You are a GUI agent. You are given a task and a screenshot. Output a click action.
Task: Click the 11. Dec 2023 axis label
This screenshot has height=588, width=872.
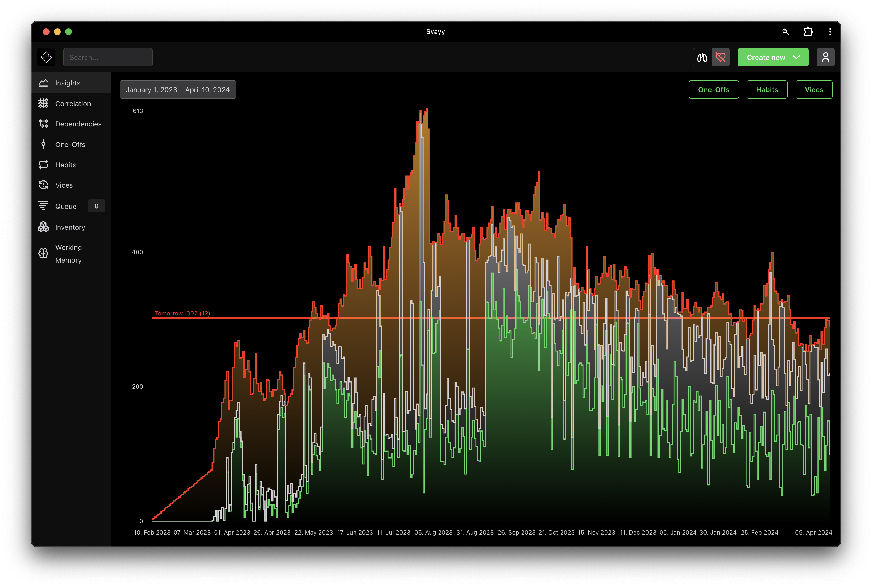tap(638, 532)
